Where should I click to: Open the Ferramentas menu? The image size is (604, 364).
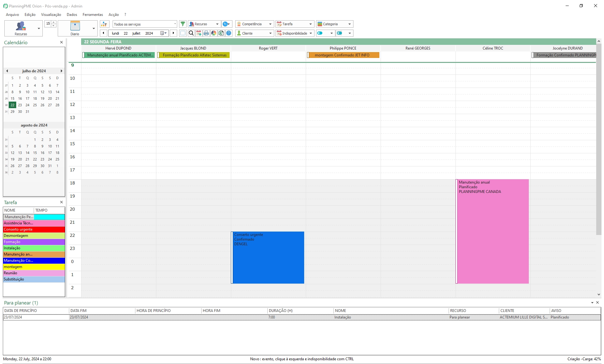(x=93, y=15)
